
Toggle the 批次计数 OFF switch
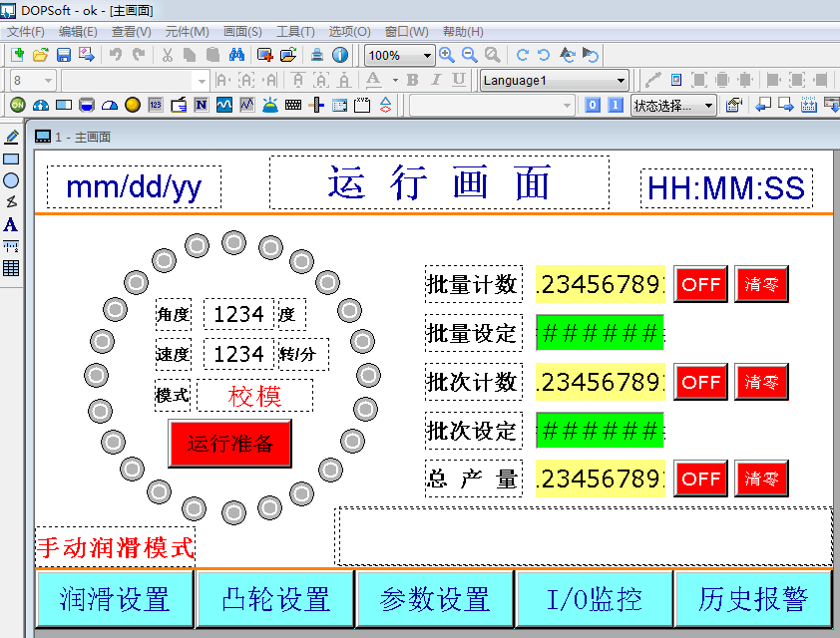[701, 382]
